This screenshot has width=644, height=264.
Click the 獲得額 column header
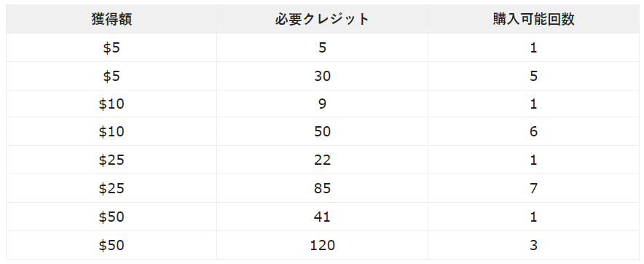pyautogui.click(x=111, y=20)
